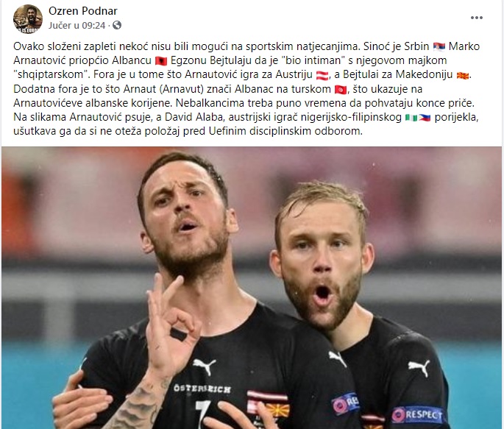This screenshot has height=429, width=504.
Task: Click the ÖSTERREICH lettering on the jersey
Action: point(202,389)
